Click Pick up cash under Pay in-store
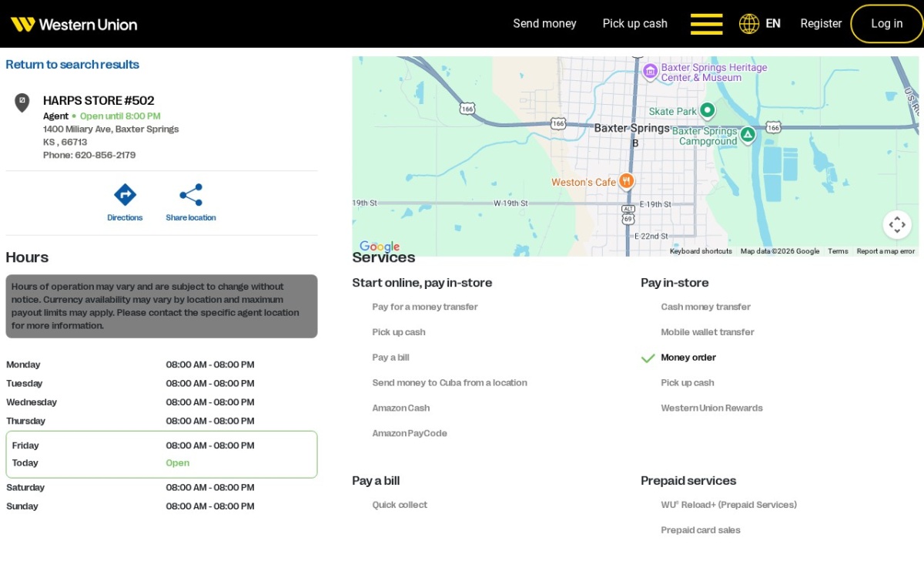924x578 pixels. click(688, 383)
